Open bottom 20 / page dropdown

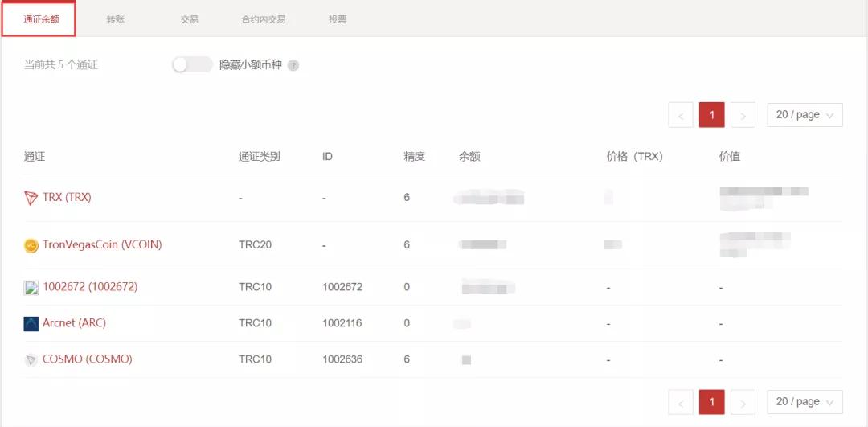805,402
